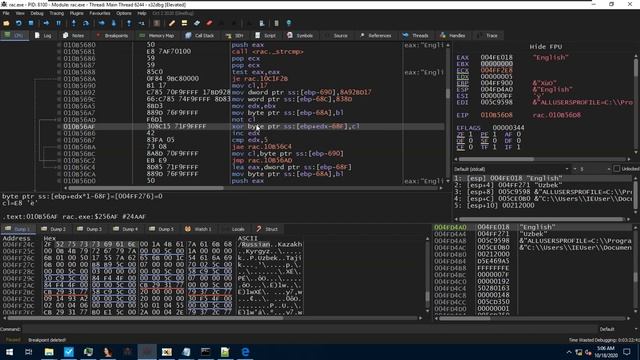Click in the Command input field
The image size is (640, 360).
[310, 329]
